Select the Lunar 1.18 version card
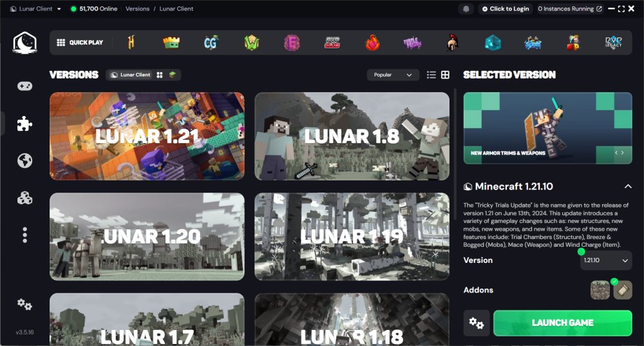Image resolution: width=644 pixels, height=346 pixels. pyautogui.click(x=352, y=320)
